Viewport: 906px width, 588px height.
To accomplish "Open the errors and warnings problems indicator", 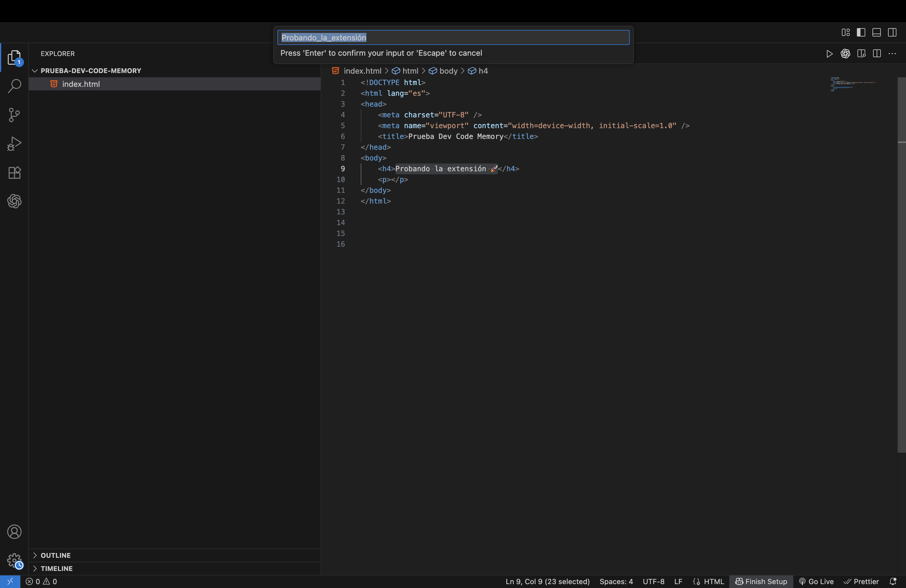I will [x=41, y=581].
